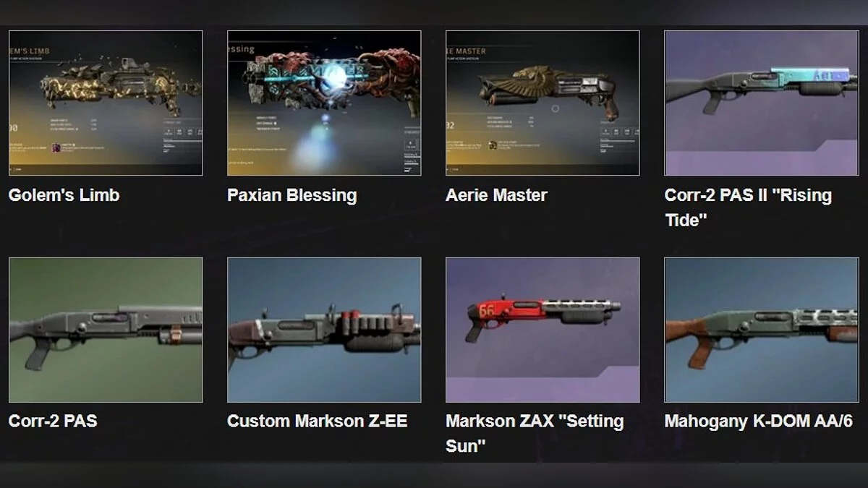The height and width of the screenshot is (488, 868).
Task: Click the Corr-2 PAS caption text
Action: (x=53, y=421)
